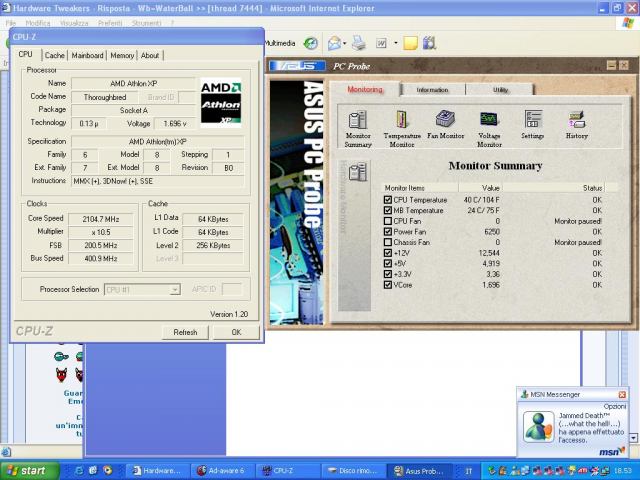Toggle the +12V monitor checkbox
Image resolution: width=640 pixels, height=480 pixels.
tap(388, 253)
